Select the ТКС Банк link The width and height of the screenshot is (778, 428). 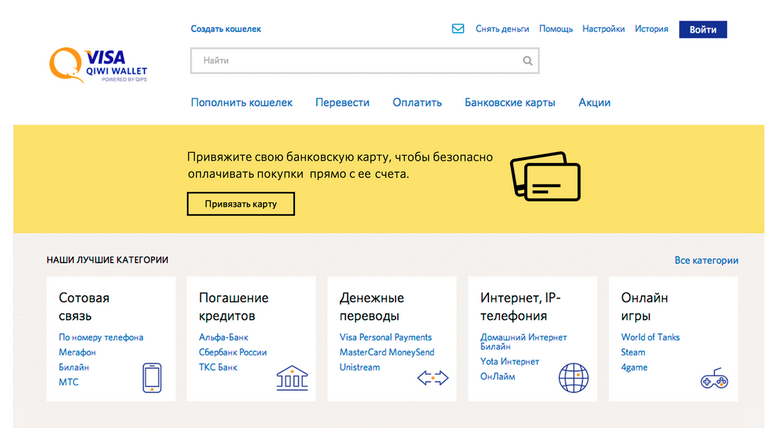click(218, 367)
